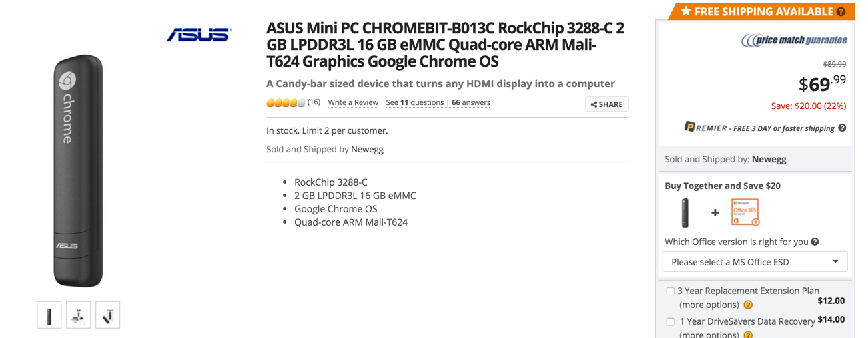Click the ASUS brand logo
Viewport: 868px width, 338px height.
pyautogui.click(x=199, y=35)
